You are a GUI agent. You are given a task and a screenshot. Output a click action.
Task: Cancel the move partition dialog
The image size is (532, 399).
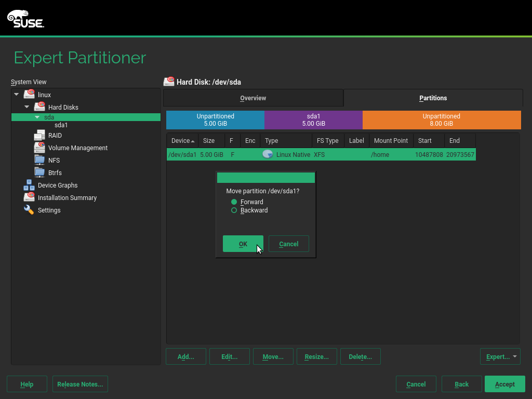[x=288, y=244]
